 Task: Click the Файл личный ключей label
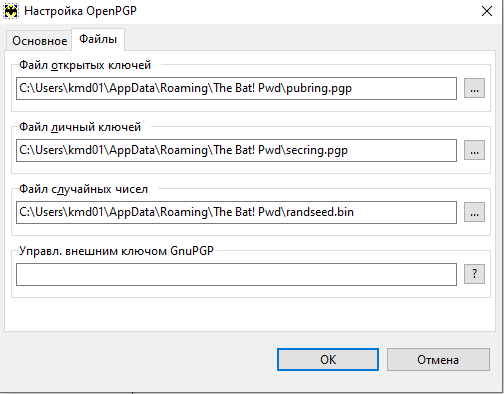point(80,127)
